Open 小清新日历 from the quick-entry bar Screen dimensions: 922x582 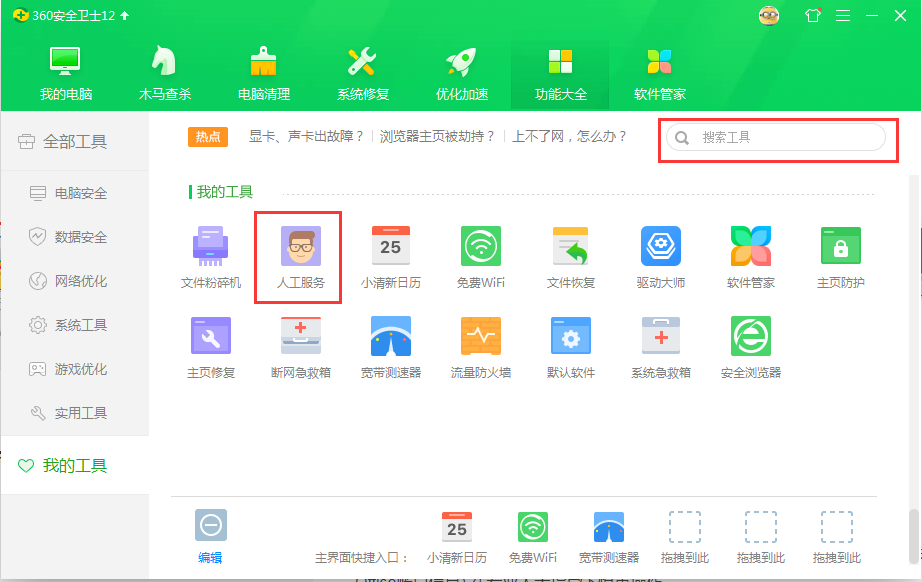point(456,537)
